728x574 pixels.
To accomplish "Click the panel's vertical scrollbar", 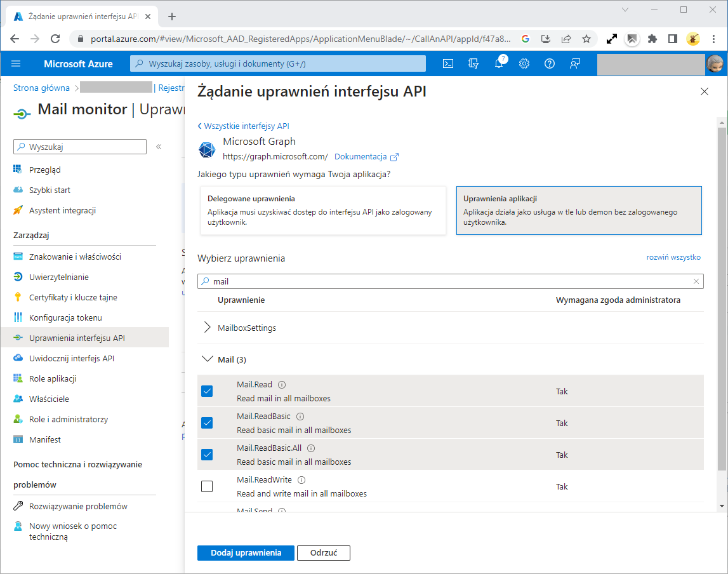I will pos(722,298).
